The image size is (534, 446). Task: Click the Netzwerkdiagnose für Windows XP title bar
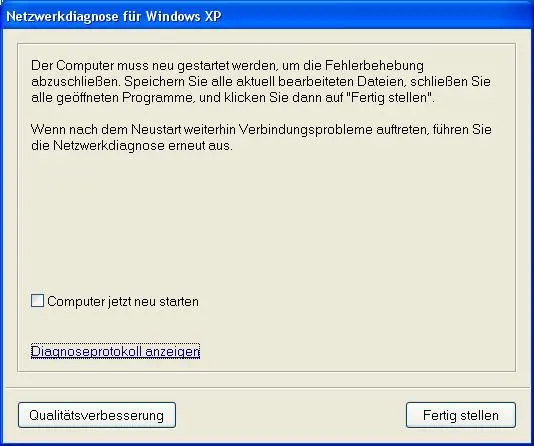tap(267, 16)
